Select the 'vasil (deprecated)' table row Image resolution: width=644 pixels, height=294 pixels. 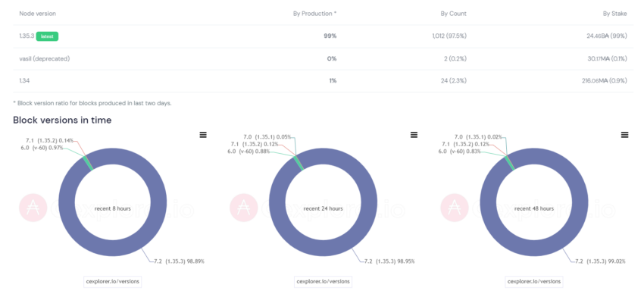[x=323, y=58]
